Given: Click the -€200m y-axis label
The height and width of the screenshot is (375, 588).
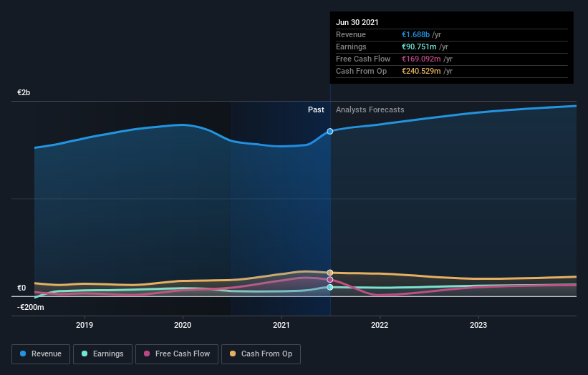Looking at the screenshot, I should click(x=30, y=307).
